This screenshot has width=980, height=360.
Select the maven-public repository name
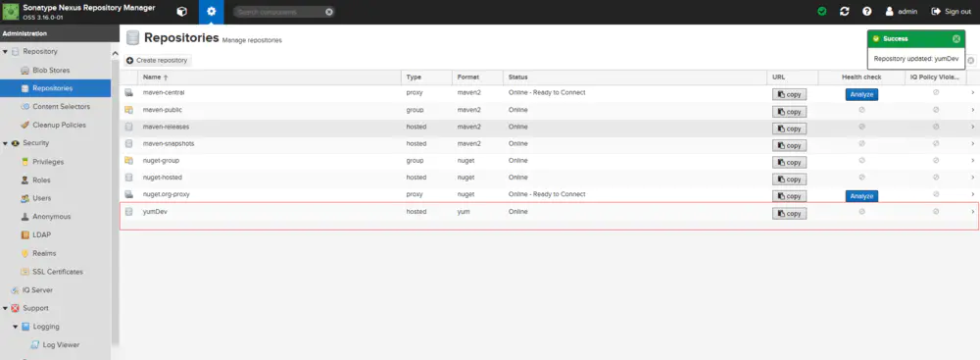[x=162, y=110]
